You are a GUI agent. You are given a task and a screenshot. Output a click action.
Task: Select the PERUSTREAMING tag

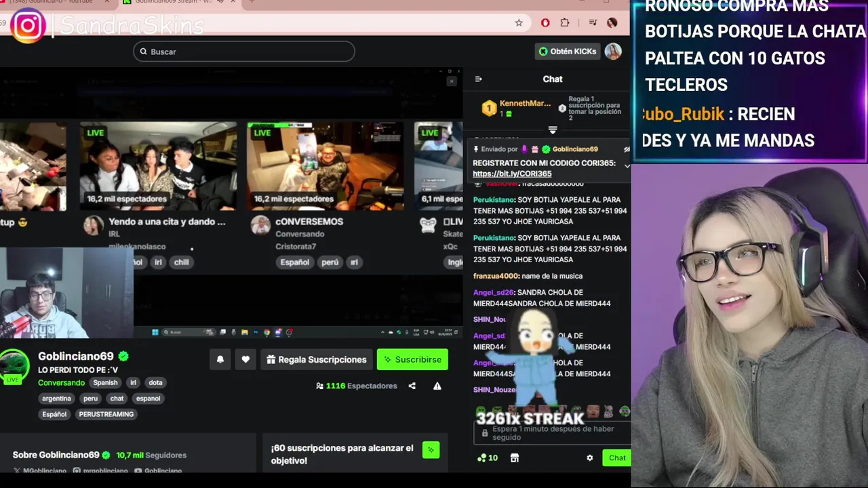coord(106,414)
